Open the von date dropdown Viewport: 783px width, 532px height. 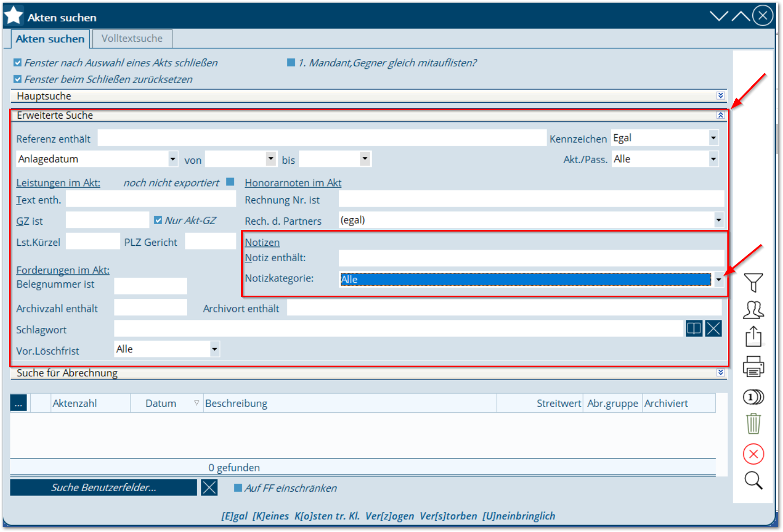tap(270, 159)
